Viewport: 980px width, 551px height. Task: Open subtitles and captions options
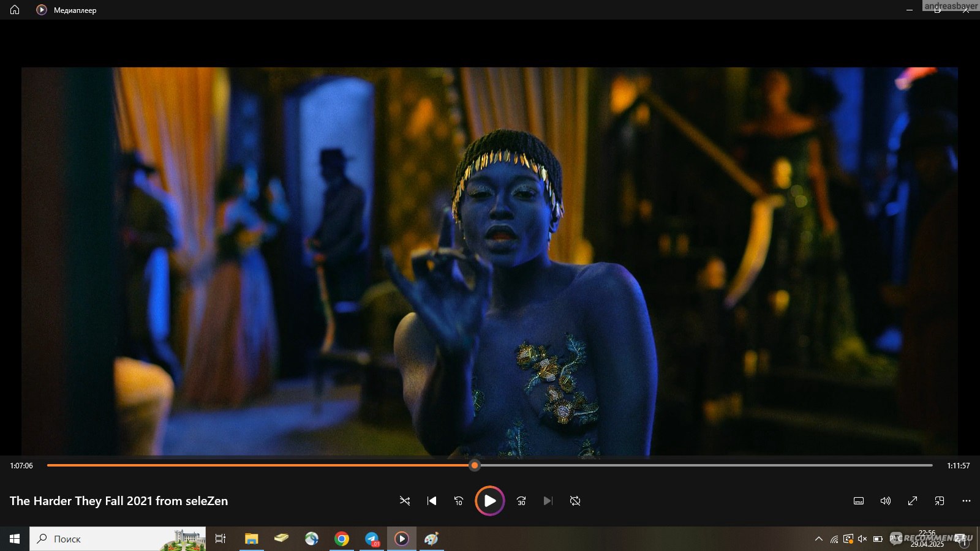(859, 501)
